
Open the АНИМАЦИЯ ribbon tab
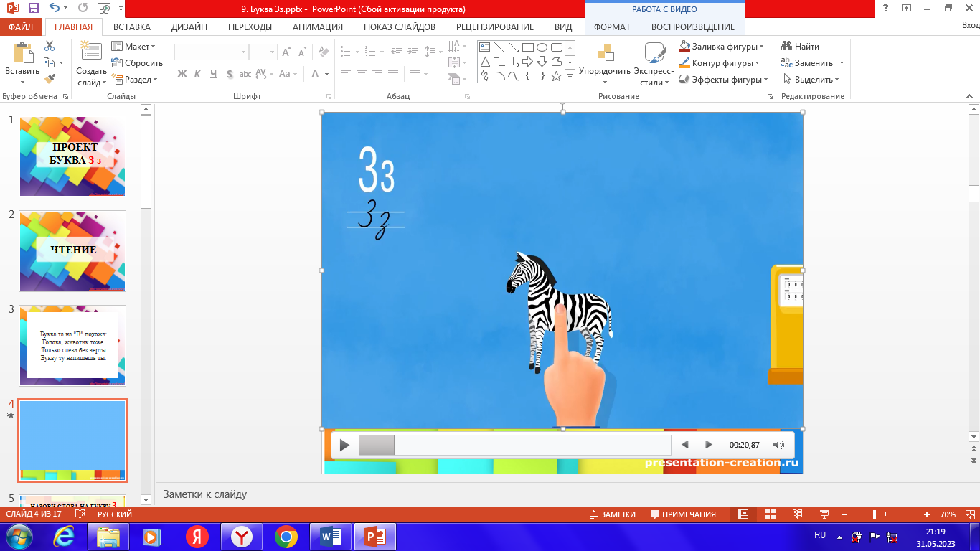click(x=317, y=27)
